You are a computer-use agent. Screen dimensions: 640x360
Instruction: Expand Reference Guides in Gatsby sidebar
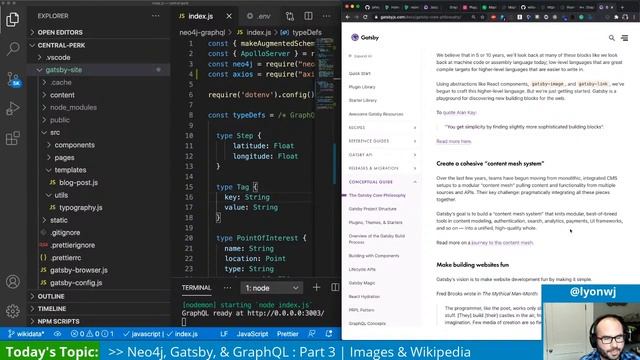tap(382, 141)
